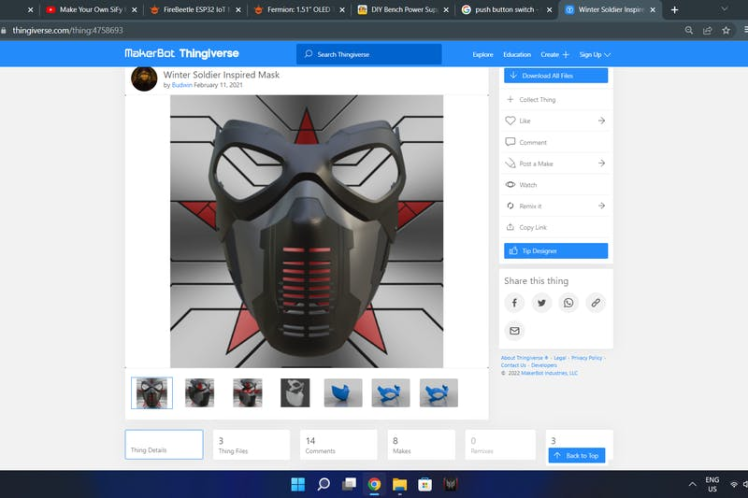Expand the Post a Make arrow
Image resolution: width=748 pixels, height=498 pixels.
point(602,163)
